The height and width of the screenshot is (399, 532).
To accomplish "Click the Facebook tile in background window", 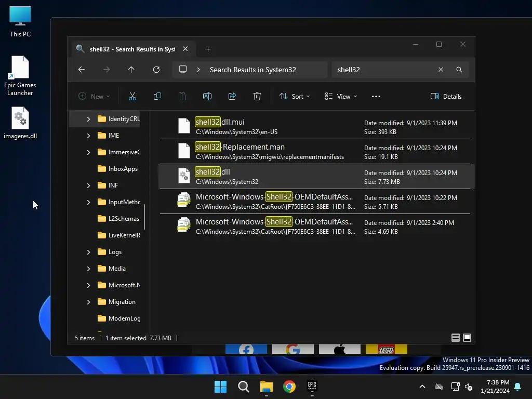I will (x=246, y=349).
